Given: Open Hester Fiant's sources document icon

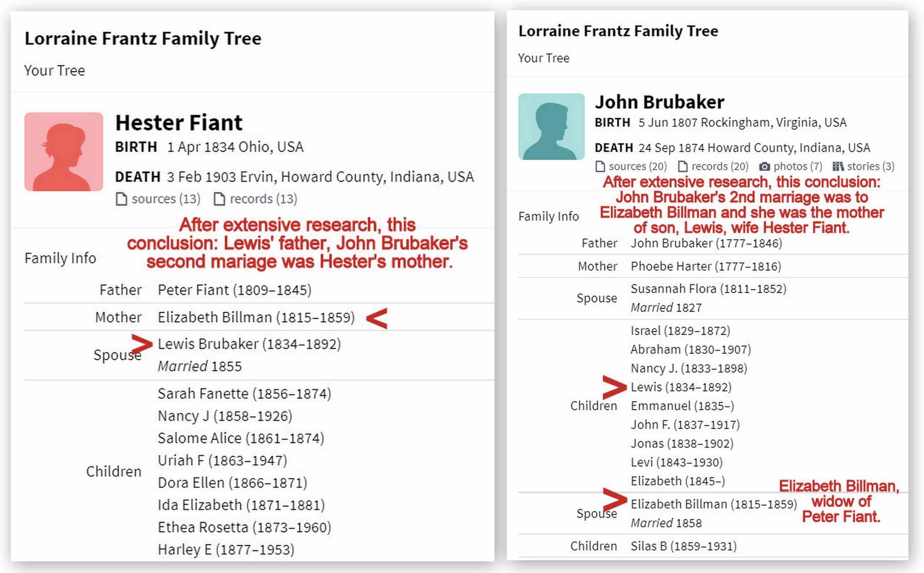Looking at the screenshot, I should click(x=121, y=199).
